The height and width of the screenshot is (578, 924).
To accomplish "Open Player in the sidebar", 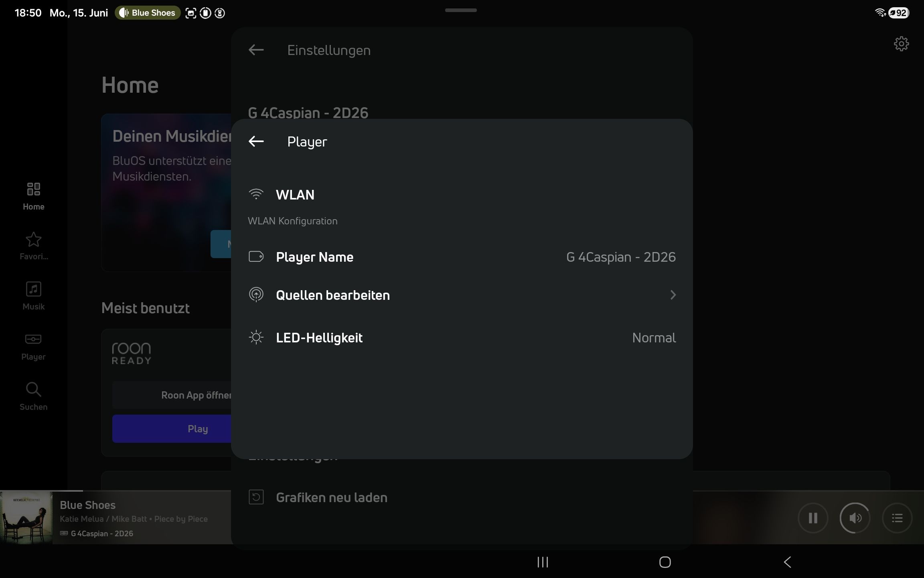I will [34, 346].
